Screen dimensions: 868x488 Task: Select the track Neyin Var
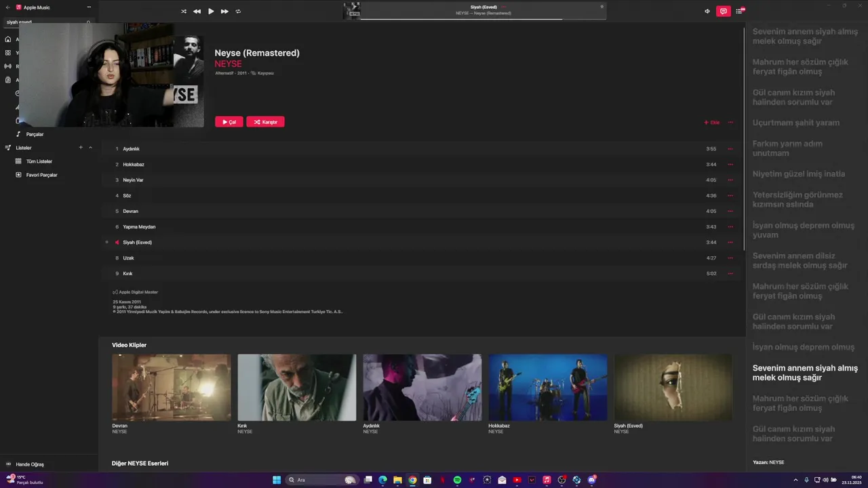pos(133,180)
